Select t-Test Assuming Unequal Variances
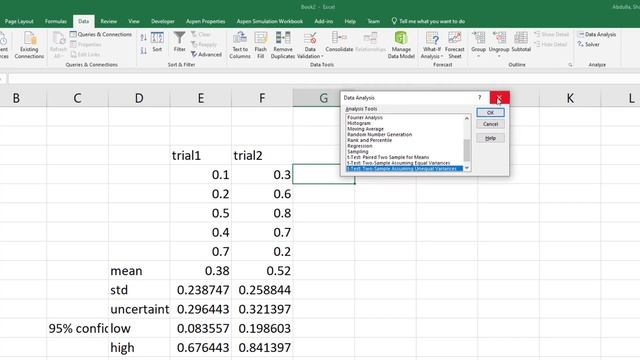The width and height of the screenshot is (640, 360). [x=404, y=168]
